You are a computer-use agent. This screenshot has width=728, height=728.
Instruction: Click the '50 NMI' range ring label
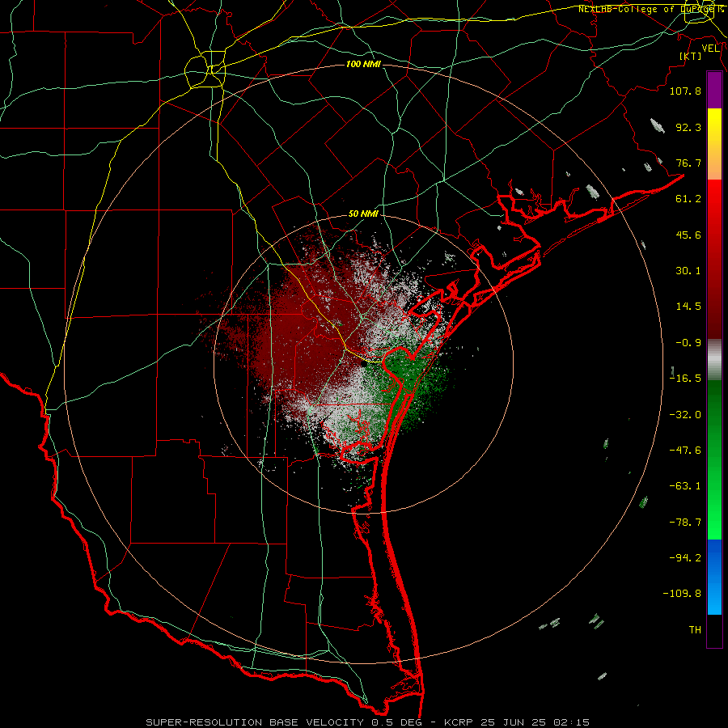click(363, 214)
